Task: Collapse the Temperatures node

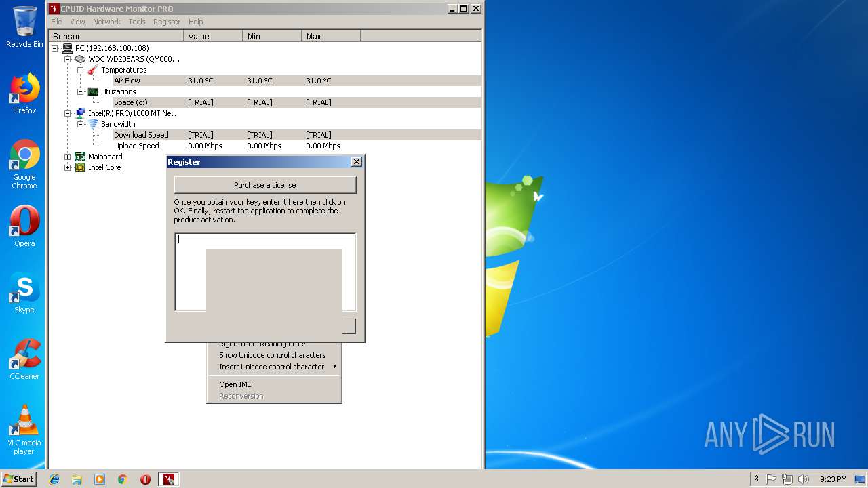Action: pos(81,70)
